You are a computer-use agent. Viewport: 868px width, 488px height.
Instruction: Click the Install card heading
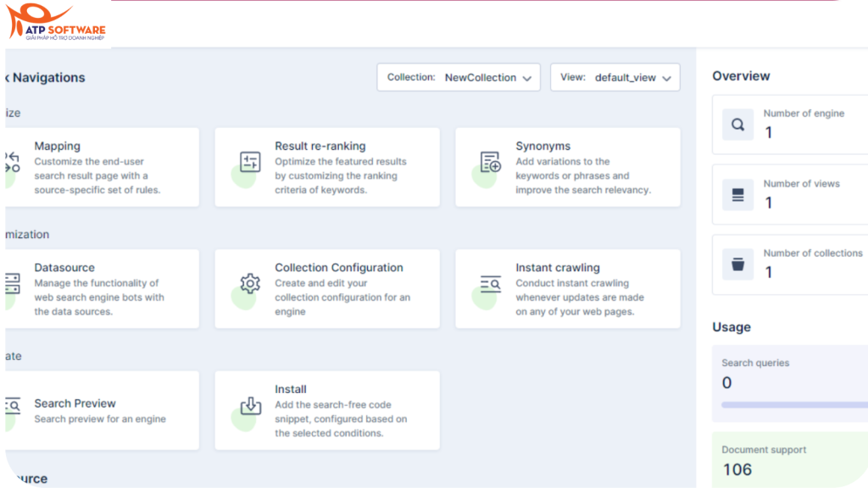[291, 389]
